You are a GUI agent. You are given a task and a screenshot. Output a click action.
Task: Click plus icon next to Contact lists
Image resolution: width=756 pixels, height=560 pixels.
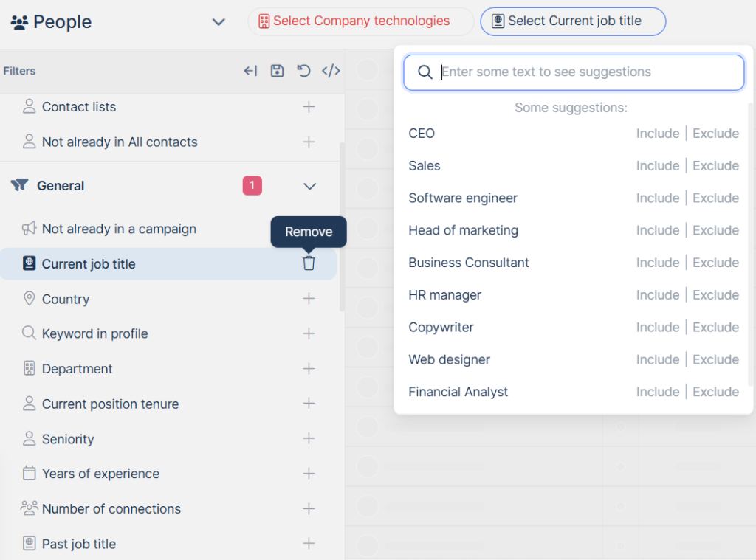coord(309,107)
